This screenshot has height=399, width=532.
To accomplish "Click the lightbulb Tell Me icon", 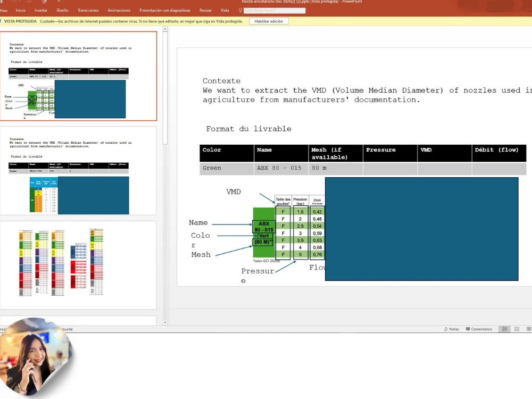I will [x=240, y=10].
